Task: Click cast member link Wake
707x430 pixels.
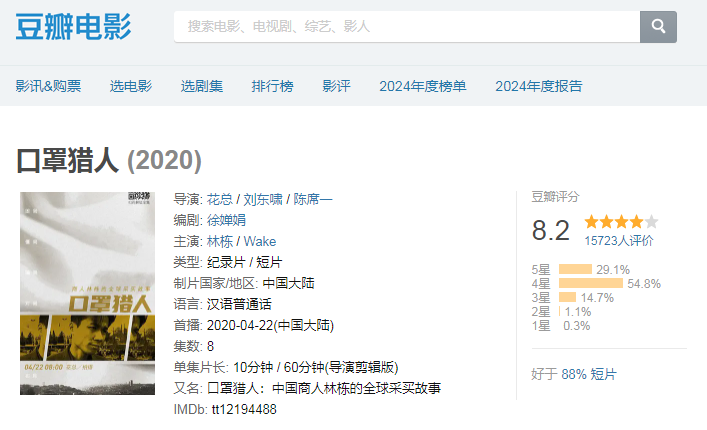Action: point(260,241)
